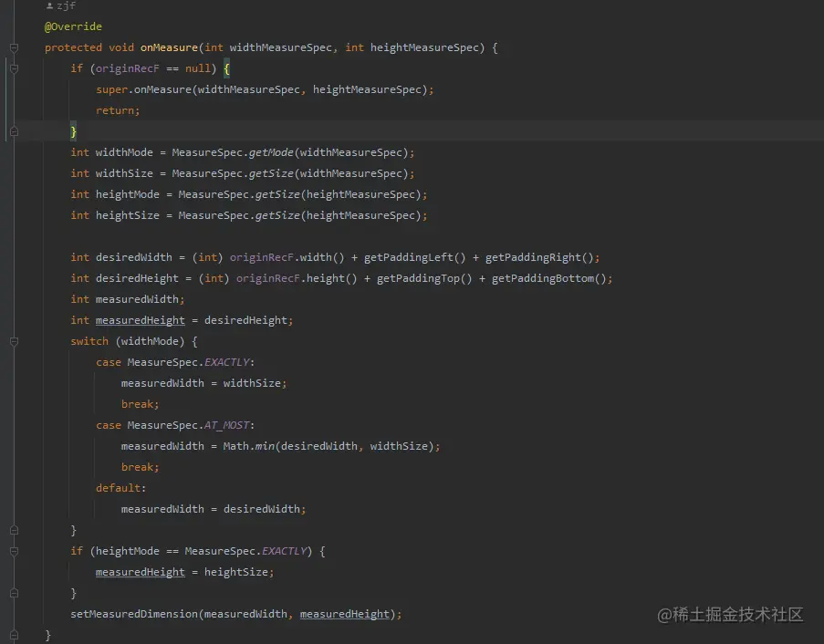The image size is (824, 644).
Task: Click the 'protected' keyword
Action: [73, 47]
